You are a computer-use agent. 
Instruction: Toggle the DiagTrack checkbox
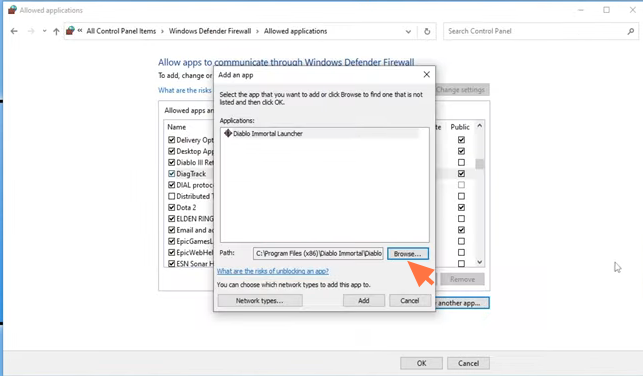[x=171, y=174]
